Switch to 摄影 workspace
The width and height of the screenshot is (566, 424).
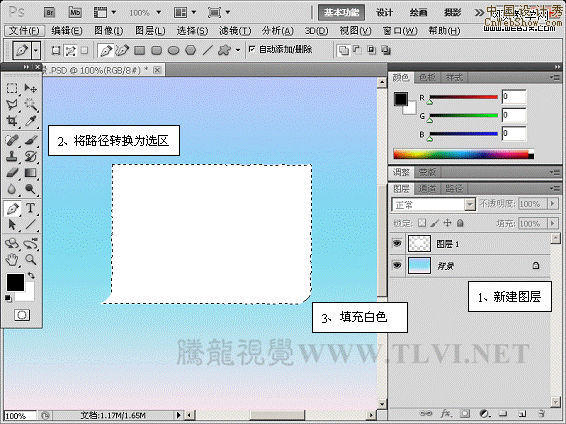452,13
